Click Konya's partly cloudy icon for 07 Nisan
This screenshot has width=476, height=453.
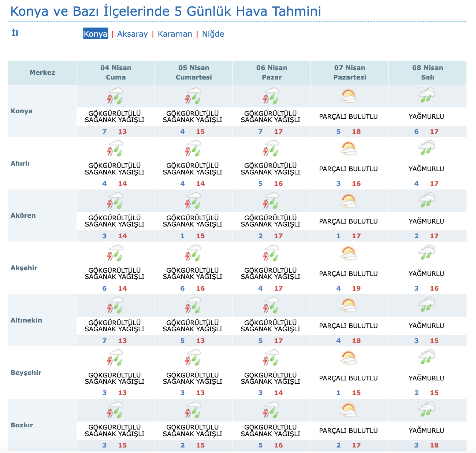pos(348,96)
